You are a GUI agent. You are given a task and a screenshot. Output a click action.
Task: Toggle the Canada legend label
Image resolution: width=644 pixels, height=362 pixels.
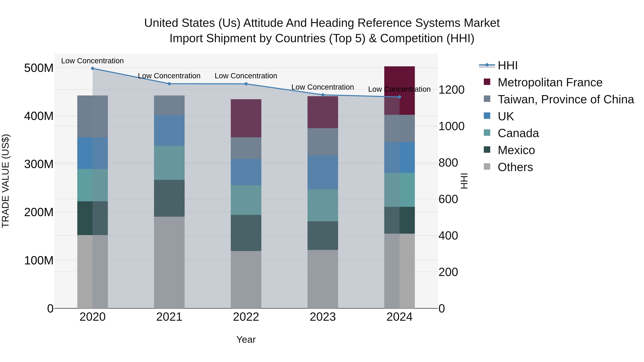click(x=518, y=133)
